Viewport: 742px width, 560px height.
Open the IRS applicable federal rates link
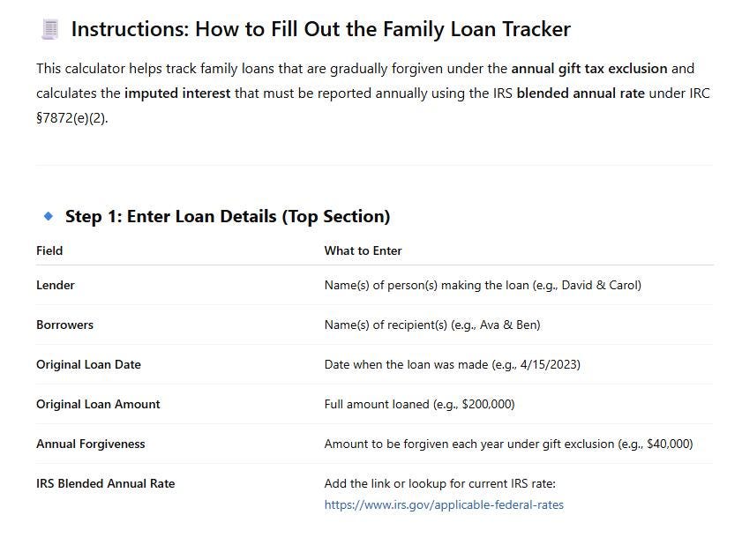(444, 505)
